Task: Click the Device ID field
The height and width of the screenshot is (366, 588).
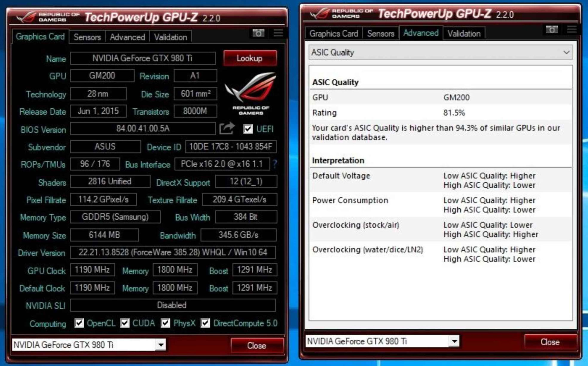Action: coord(231,147)
